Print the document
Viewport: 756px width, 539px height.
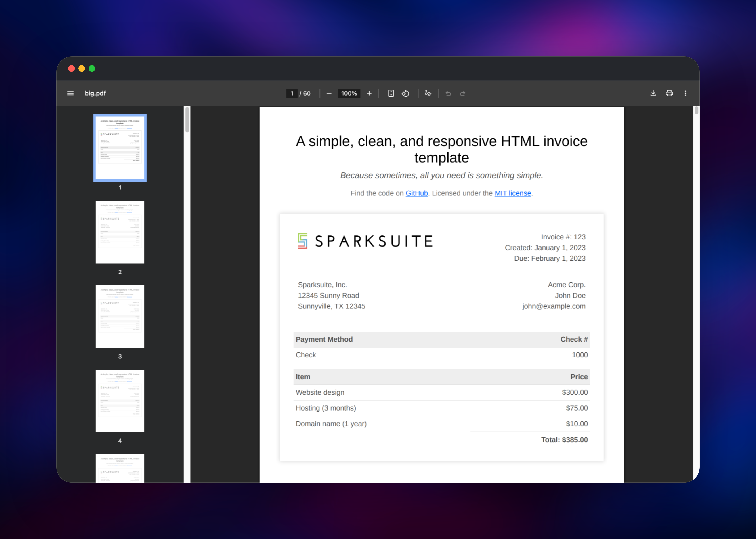[669, 93]
